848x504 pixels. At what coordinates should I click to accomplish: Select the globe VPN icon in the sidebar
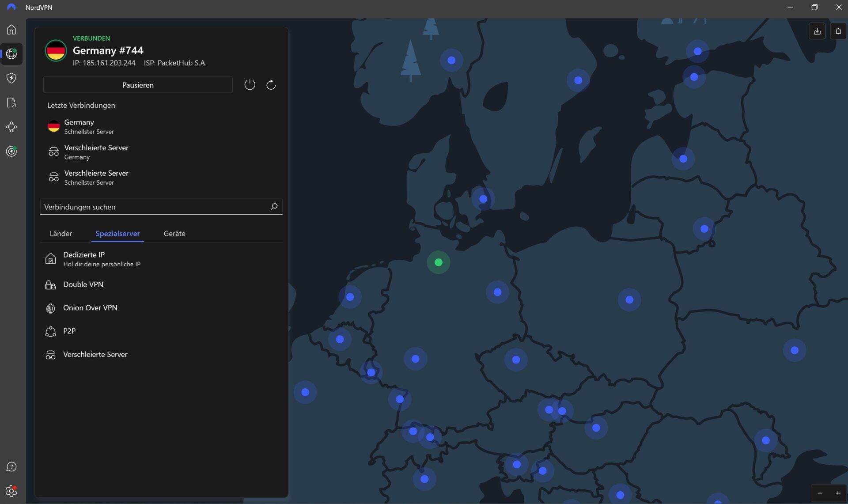click(x=11, y=54)
